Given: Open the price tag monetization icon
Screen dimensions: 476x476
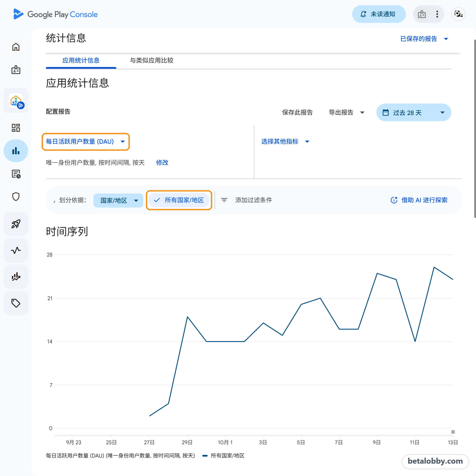Looking at the screenshot, I should click(16, 303).
